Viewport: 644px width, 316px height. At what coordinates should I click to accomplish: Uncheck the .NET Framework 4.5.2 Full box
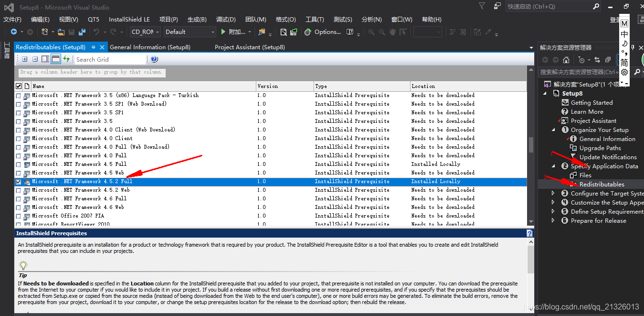(18, 182)
